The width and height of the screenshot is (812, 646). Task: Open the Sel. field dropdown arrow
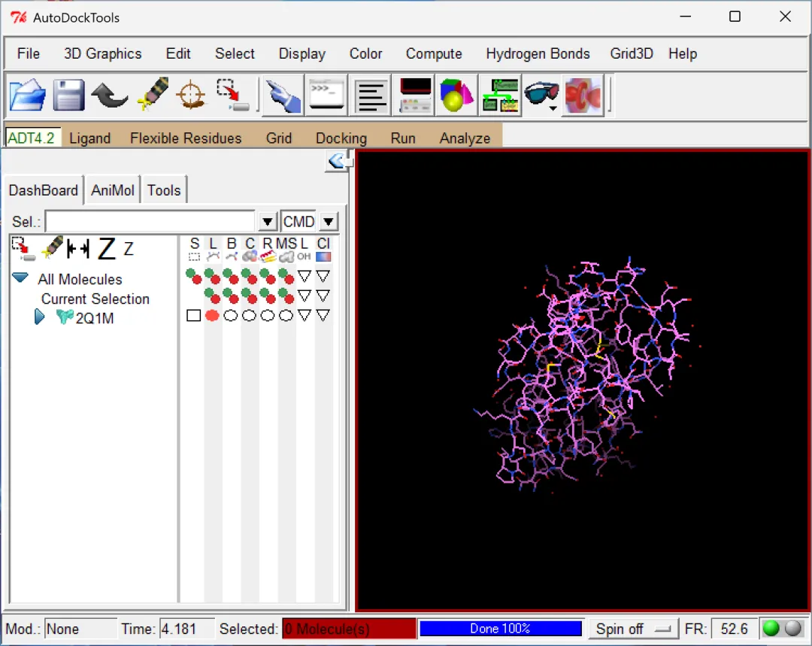pyautogui.click(x=267, y=222)
